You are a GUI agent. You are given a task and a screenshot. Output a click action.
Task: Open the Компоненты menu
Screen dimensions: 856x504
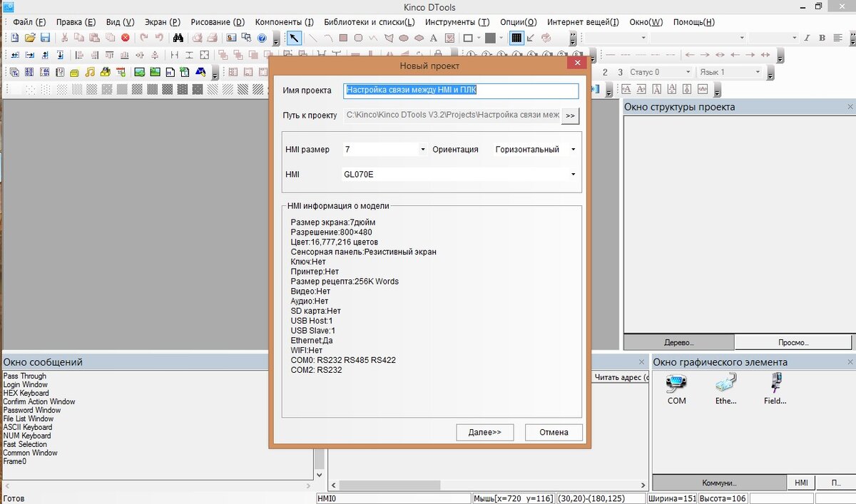click(x=284, y=22)
